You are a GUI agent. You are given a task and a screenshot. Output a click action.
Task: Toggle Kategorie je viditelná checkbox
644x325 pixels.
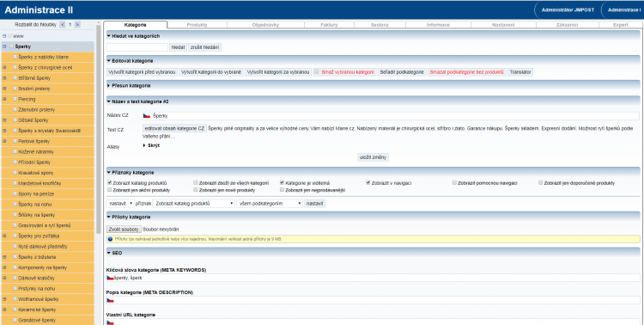(x=283, y=182)
